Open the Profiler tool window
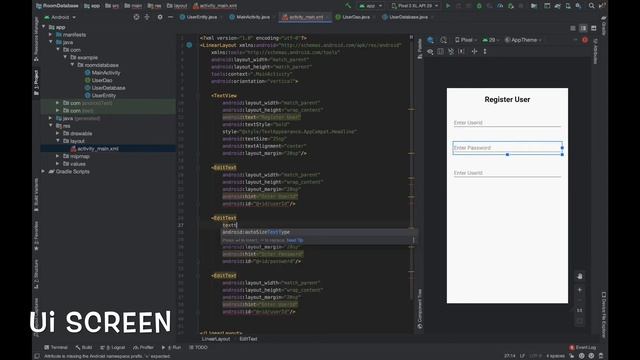The height and width of the screenshot is (360, 640). 143,347
